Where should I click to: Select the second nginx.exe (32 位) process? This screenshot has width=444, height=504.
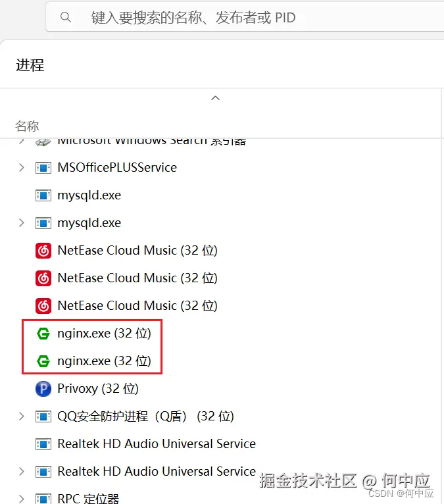coord(104,361)
